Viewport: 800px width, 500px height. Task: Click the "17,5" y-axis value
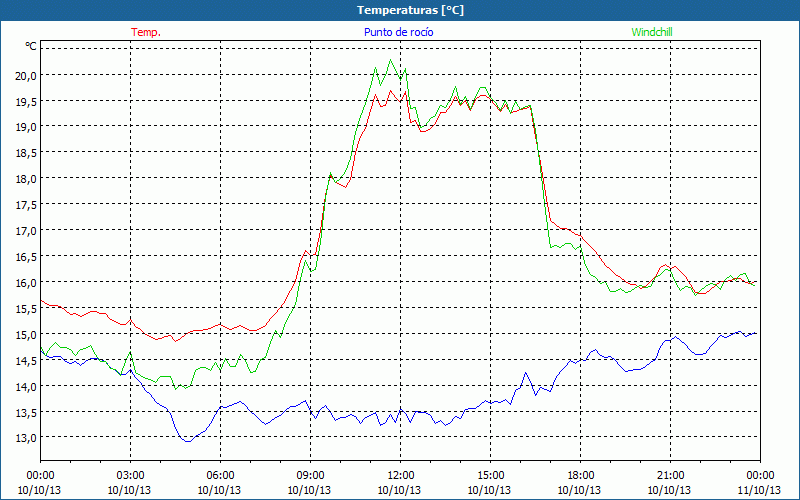click(x=27, y=205)
